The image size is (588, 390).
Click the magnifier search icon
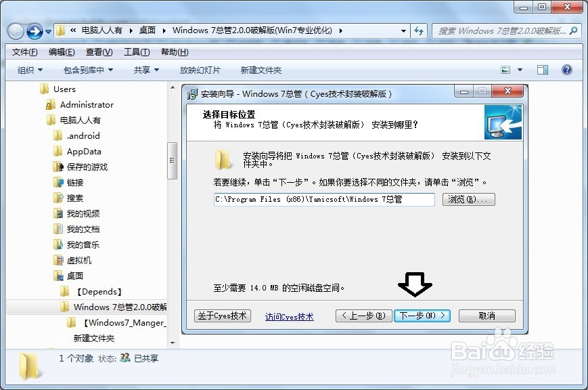point(573,30)
